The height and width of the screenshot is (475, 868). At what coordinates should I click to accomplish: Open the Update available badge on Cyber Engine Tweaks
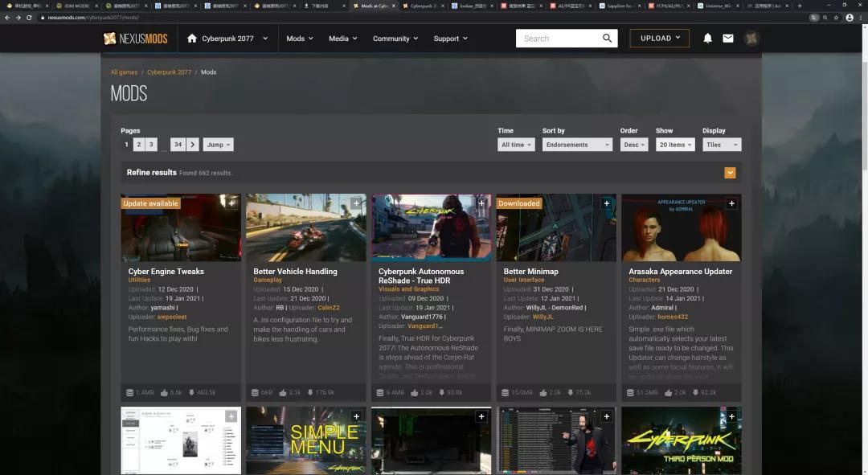point(150,203)
